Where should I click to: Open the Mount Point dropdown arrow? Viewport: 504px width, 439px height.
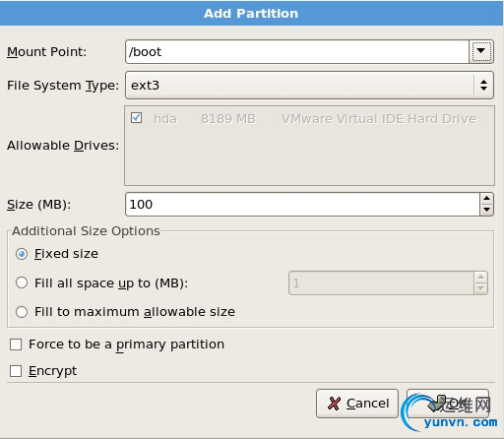pyautogui.click(x=481, y=51)
